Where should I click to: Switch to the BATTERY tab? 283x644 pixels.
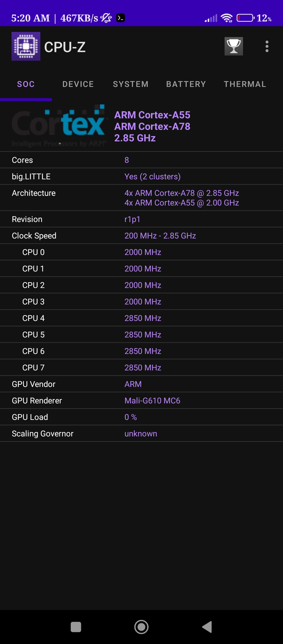[x=186, y=84]
